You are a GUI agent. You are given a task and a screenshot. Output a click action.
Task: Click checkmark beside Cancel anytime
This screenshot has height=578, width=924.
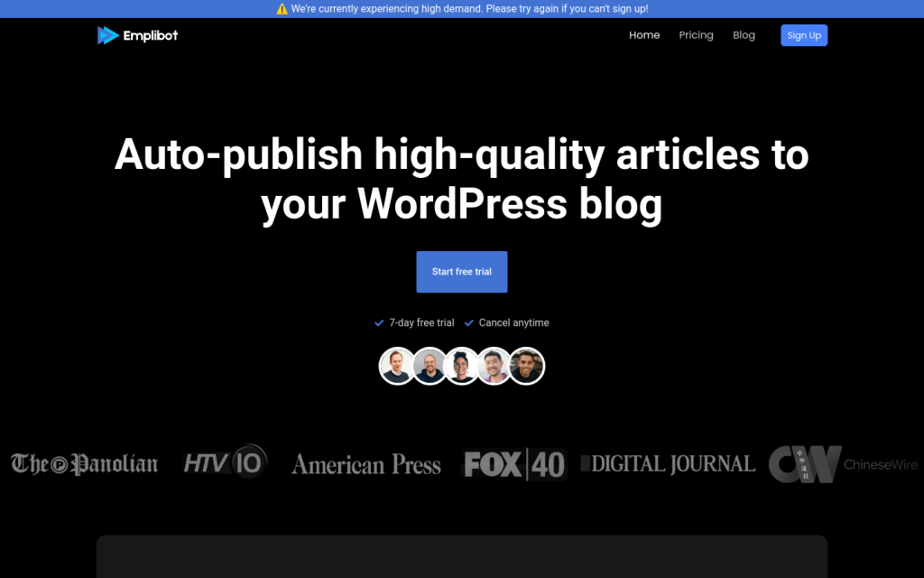(469, 323)
